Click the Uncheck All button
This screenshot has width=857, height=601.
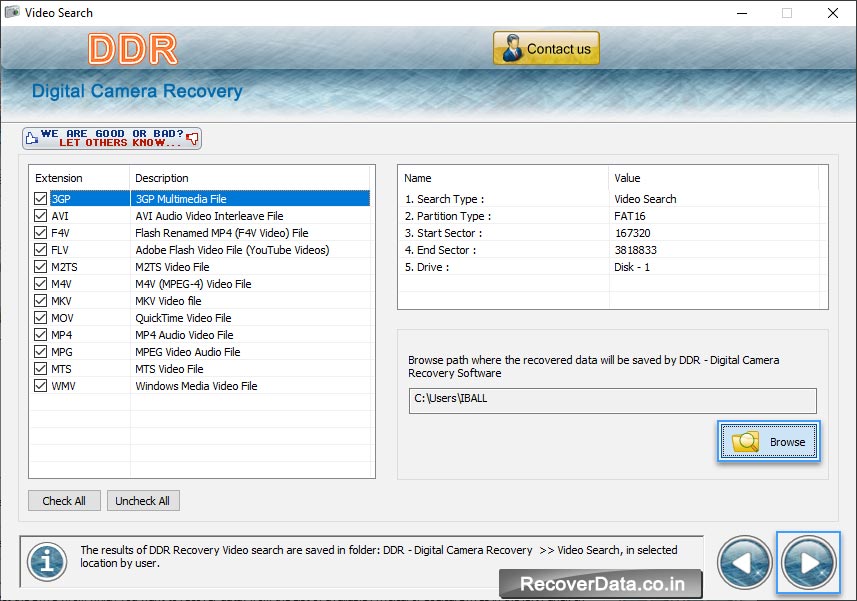point(143,500)
